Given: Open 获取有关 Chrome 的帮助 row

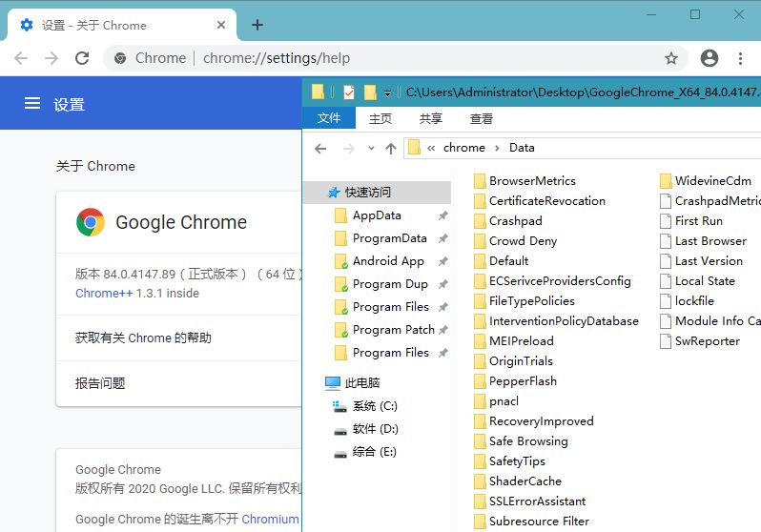Looking at the screenshot, I should coord(179,338).
